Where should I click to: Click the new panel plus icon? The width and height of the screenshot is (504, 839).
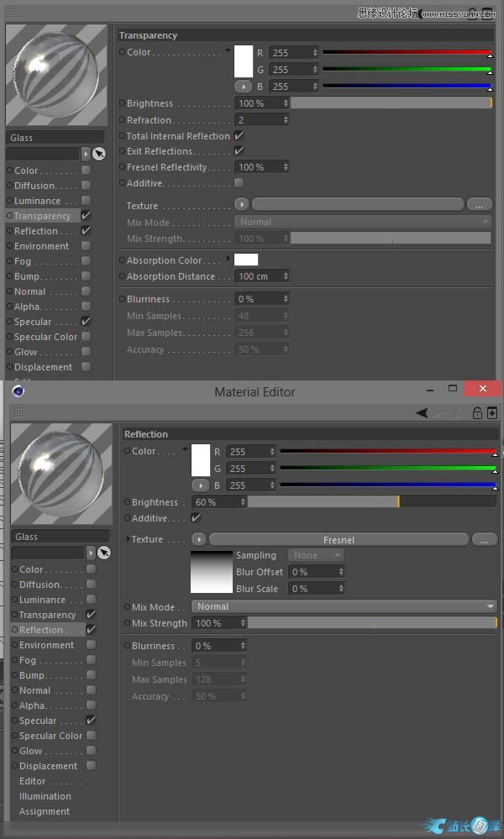492,412
